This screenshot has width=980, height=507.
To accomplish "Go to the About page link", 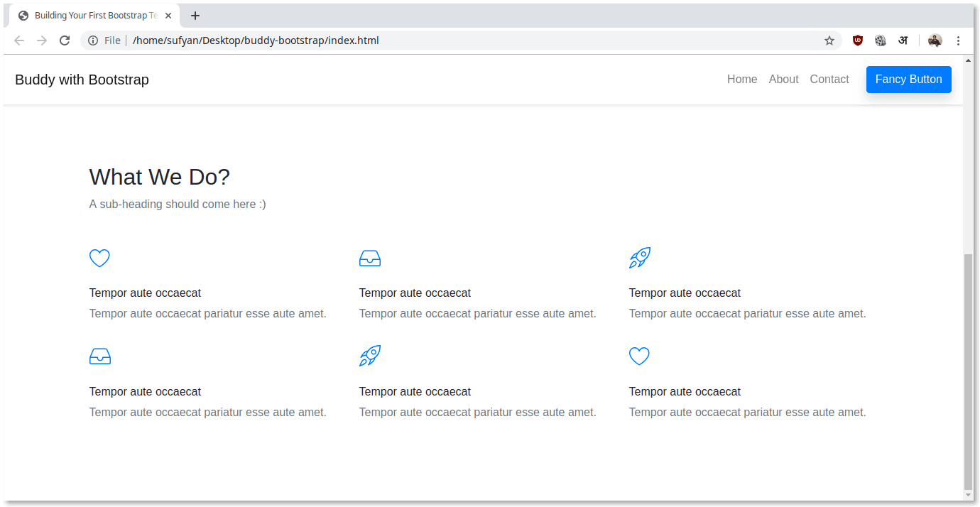I will tap(783, 80).
